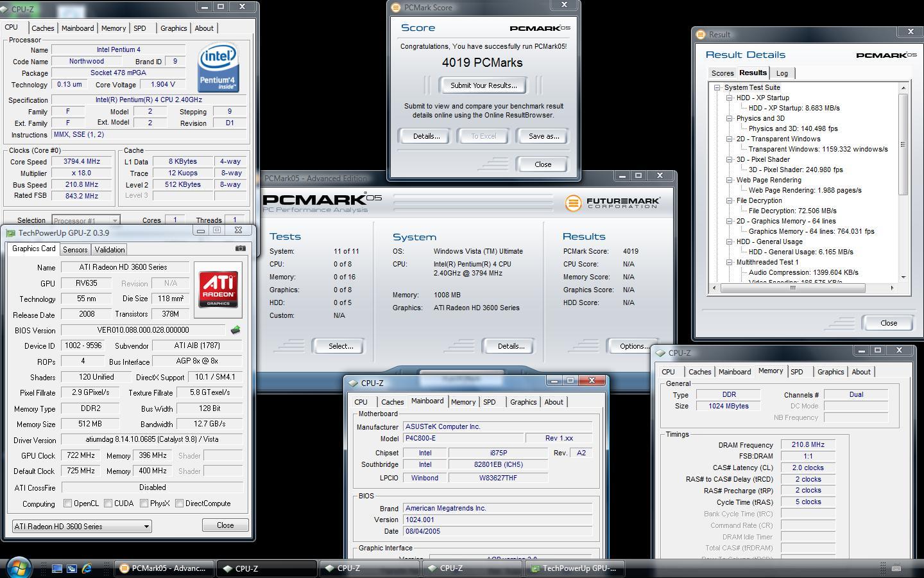Launch Internet Explorer from quick launch
This screenshot has height=578, width=924.
(x=87, y=568)
